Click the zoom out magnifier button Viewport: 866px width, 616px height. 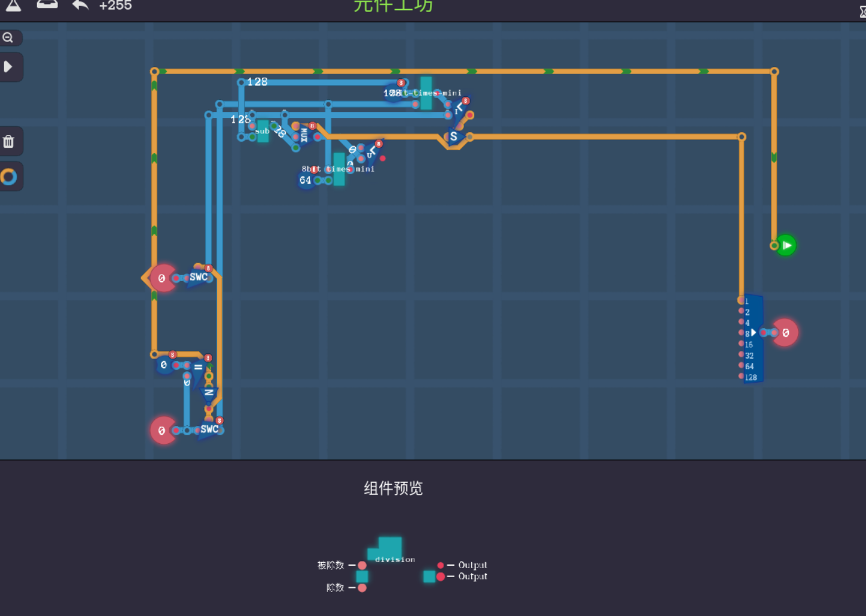pyautogui.click(x=8, y=38)
